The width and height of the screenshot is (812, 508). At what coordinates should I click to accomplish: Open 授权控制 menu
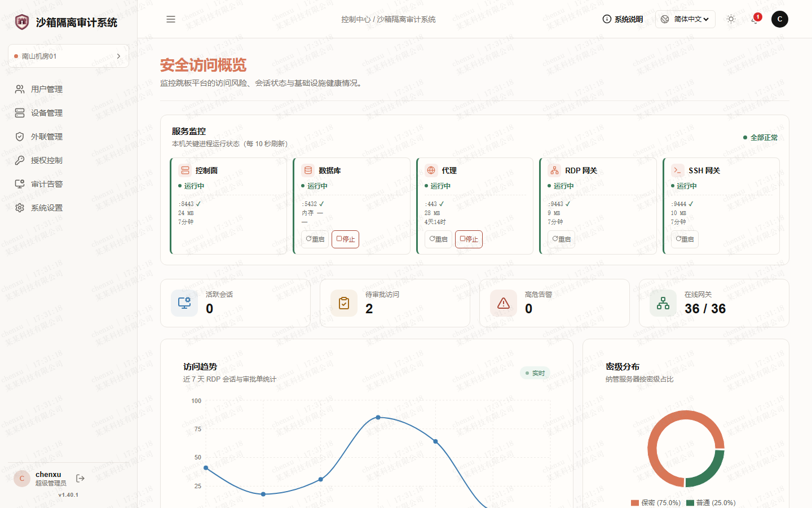click(x=68, y=160)
